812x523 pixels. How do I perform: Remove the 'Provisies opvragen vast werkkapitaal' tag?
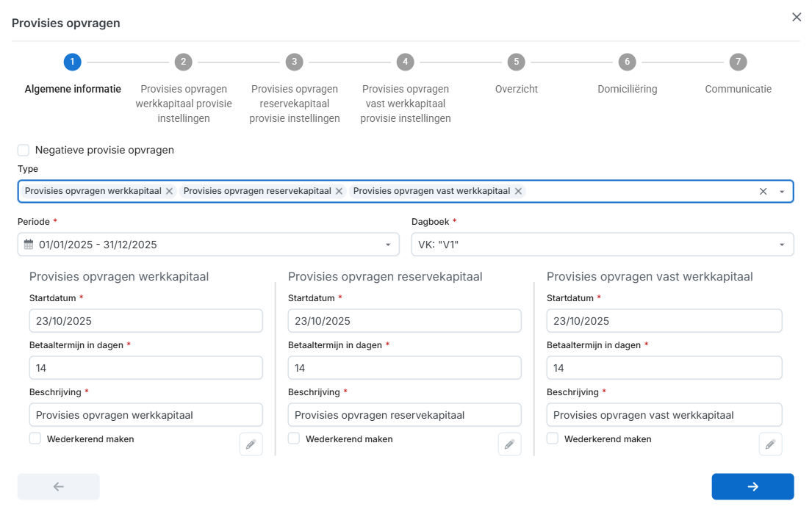click(x=518, y=191)
